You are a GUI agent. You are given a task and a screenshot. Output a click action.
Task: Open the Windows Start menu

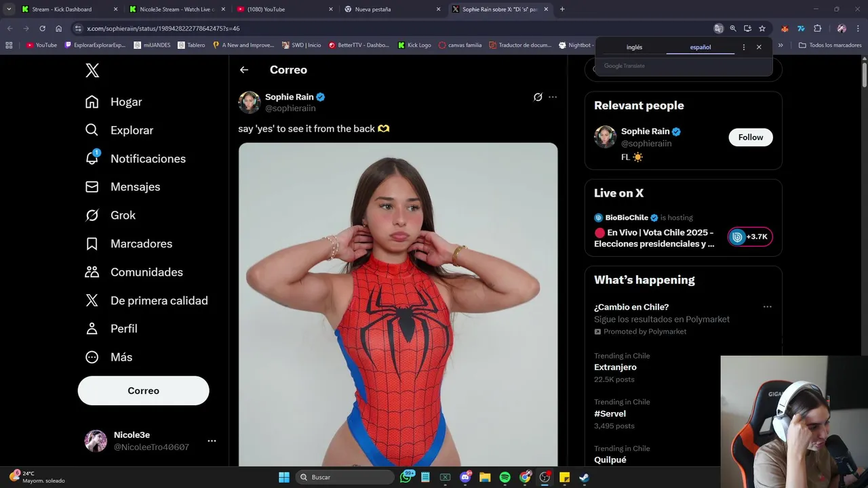[x=284, y=477]
